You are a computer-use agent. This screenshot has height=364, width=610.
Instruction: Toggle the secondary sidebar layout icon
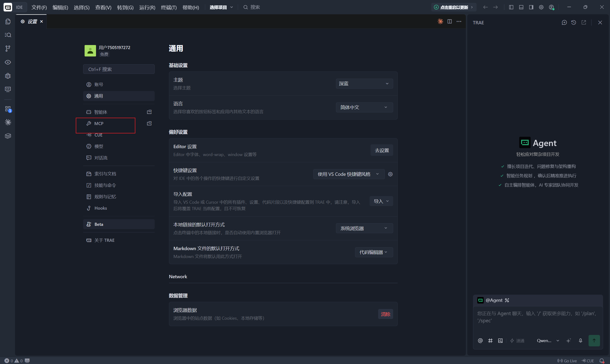531,7
